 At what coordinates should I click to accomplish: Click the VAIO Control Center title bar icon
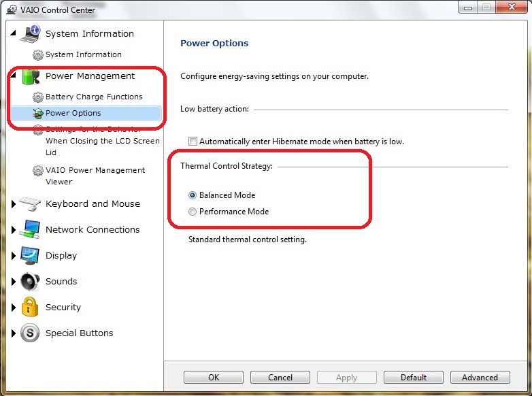12,10
